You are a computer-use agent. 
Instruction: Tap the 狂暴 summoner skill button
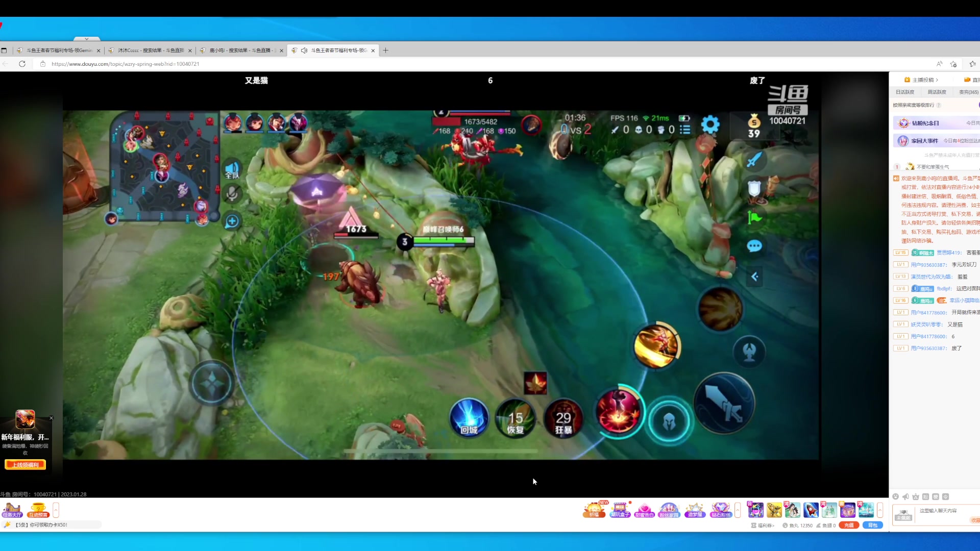(563, 419)
